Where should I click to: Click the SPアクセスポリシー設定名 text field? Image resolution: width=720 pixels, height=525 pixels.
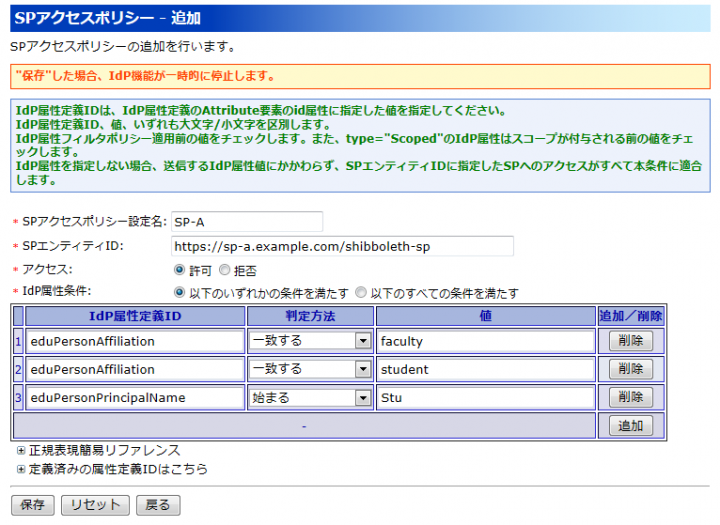(x=246, y=221)
